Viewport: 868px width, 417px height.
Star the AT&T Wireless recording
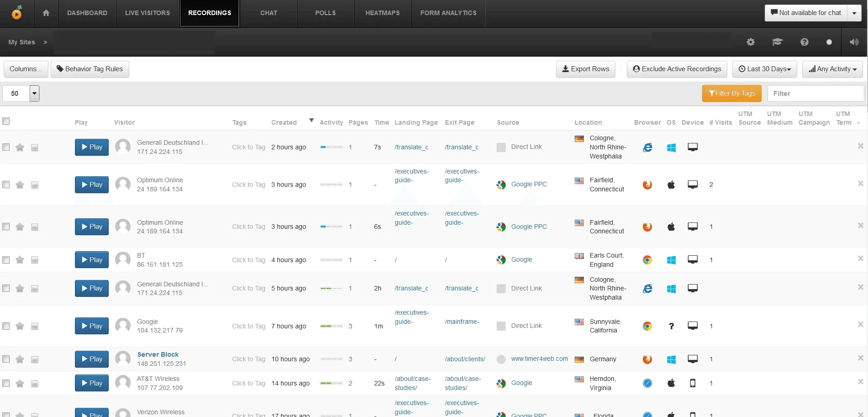(x=20, y=383)
